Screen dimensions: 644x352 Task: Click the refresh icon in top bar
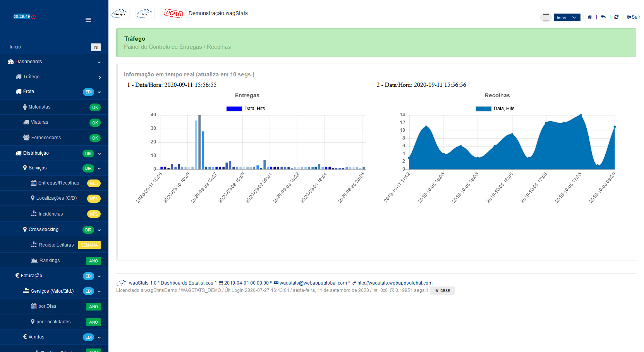(616, 17)
